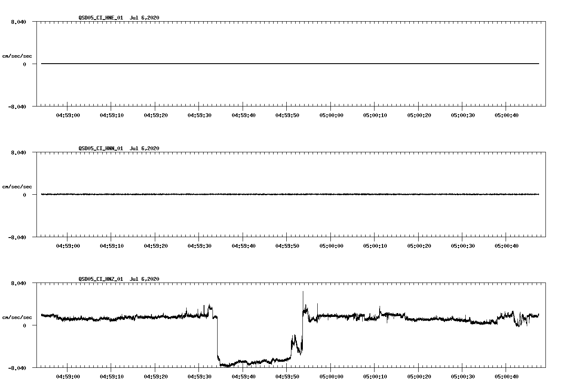Click the 05:00:10 time label under HNN plot
This screenshot has width=576, height=392.
click(x=375, y=246)
